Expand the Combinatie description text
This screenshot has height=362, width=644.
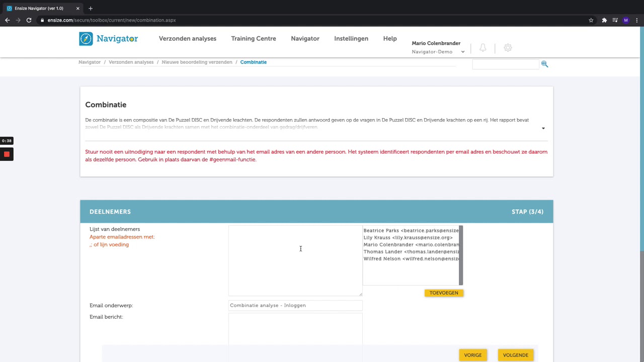(543, 128)
